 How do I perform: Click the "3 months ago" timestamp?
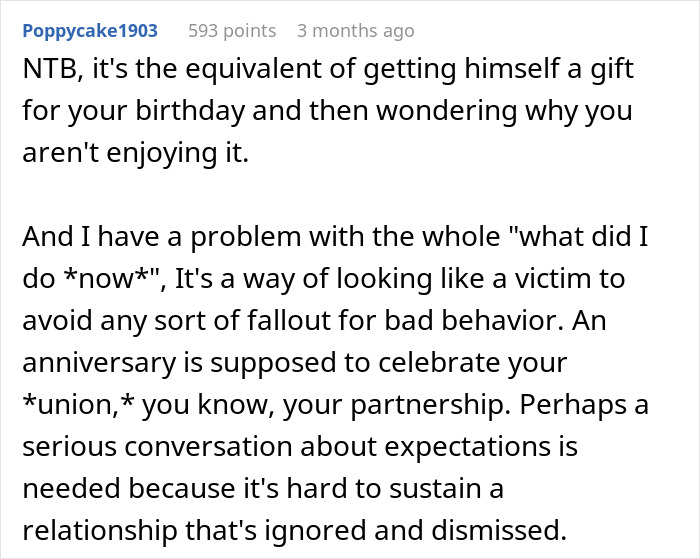[x=355, y=31]
